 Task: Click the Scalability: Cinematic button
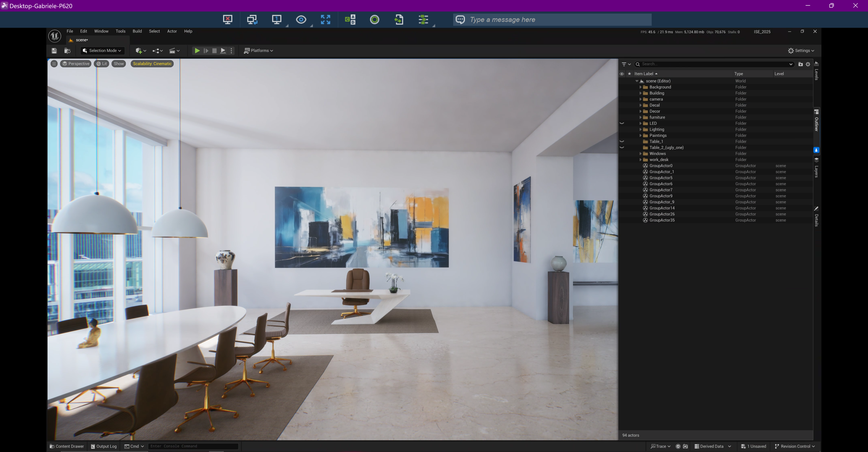point(152,64)
